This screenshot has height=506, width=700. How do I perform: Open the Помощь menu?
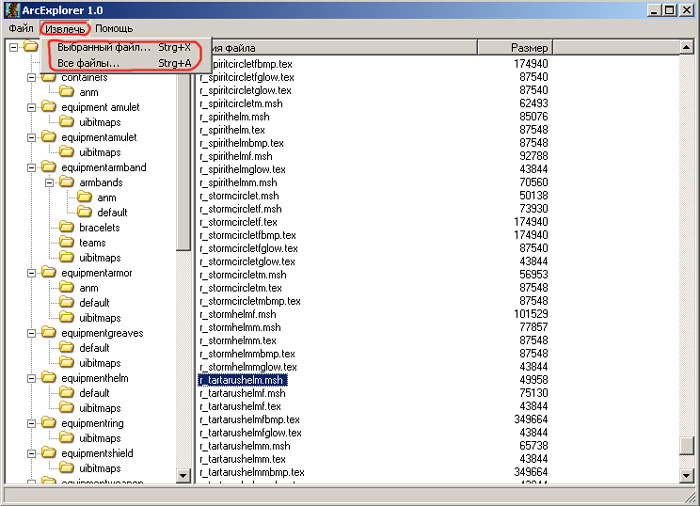[114, 29]
